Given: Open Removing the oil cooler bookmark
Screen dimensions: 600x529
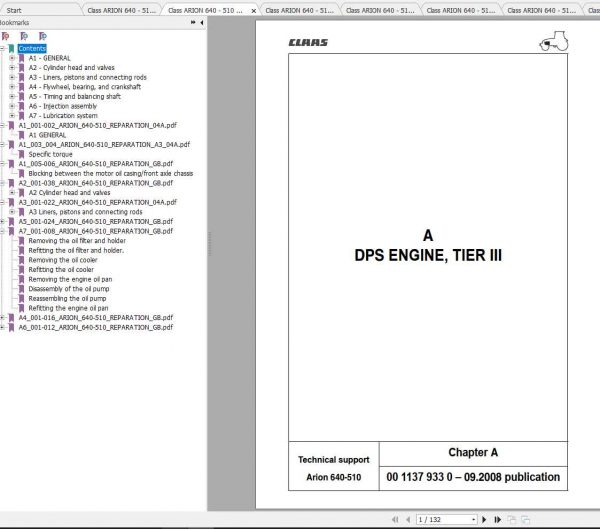Looking at the screenshot, I should (x=63, y=260).
